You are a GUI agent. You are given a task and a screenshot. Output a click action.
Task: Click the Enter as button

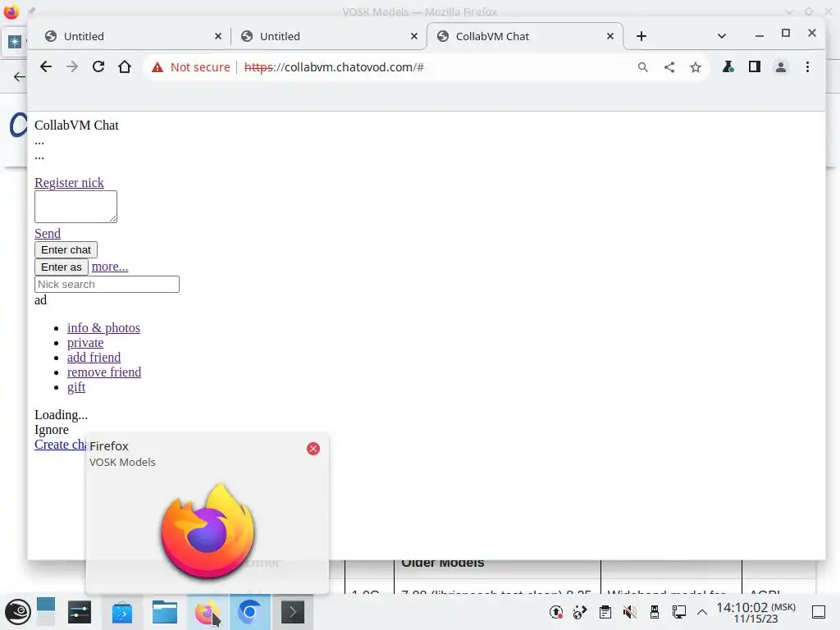pyautogui.click(x=62, y=267)
